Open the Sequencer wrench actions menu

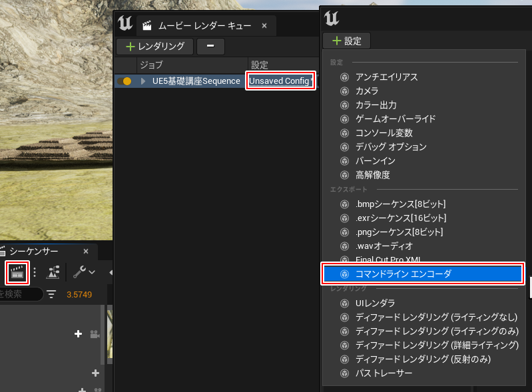coord(83,272)
